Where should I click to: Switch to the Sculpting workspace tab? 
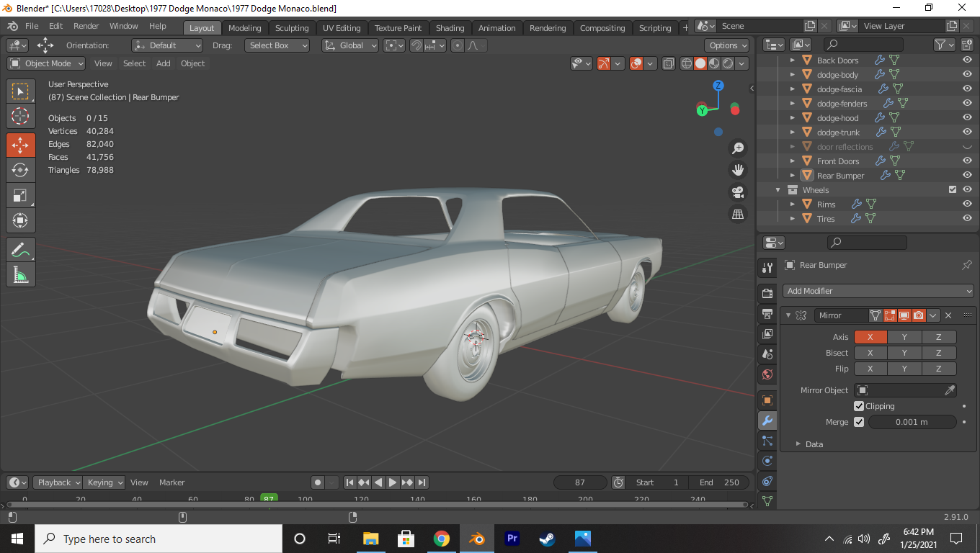click(x=291, y=28)
